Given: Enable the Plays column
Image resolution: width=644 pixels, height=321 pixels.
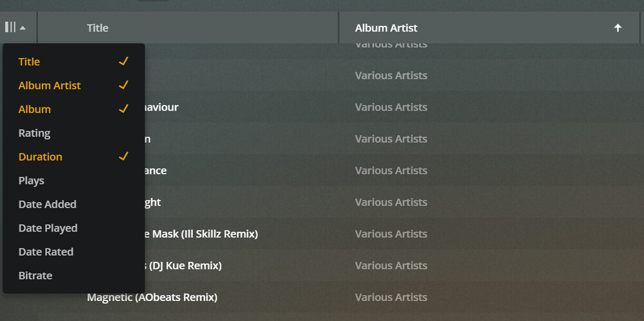Looking at the screenshot, I should click(31, 181).
